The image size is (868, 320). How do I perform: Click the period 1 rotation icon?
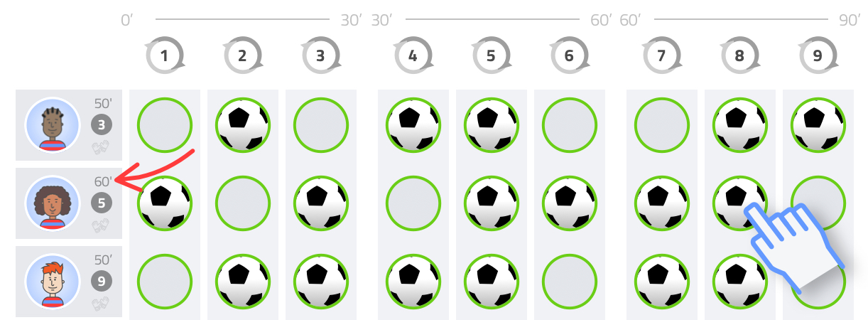pyautogui.click(x=165, y=55)
